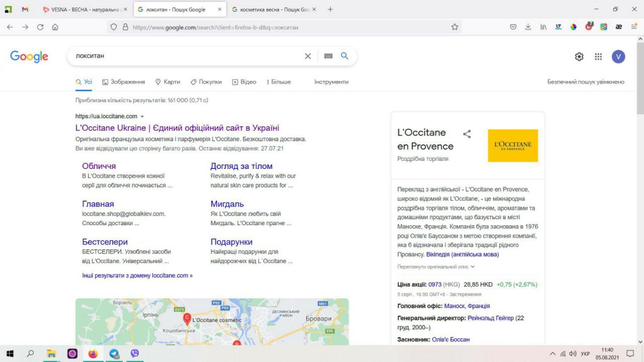This screenshot has height=362, width=644.
Task: Open the Обличчя sitelink
Action: (x=99, y=166)
